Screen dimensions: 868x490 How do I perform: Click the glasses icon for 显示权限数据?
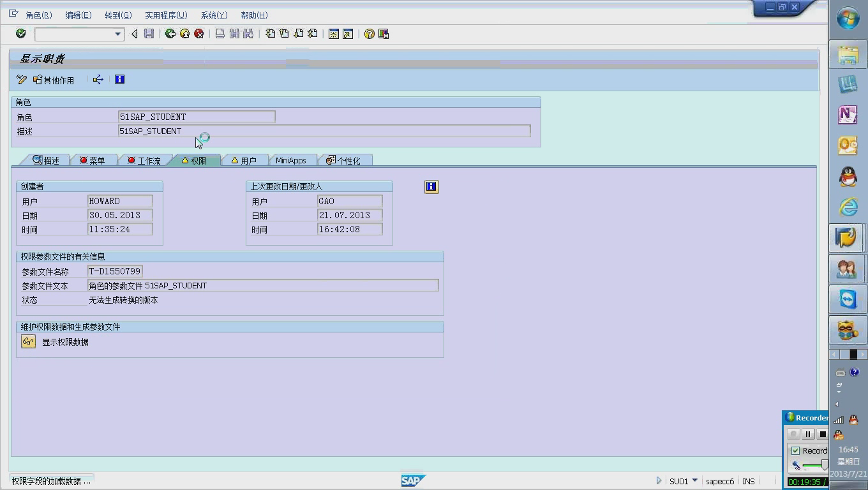(x=28, y=342)
